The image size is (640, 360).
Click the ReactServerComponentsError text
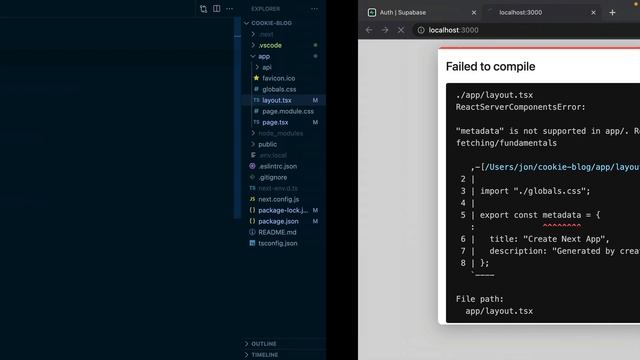[x=520, y=107]
